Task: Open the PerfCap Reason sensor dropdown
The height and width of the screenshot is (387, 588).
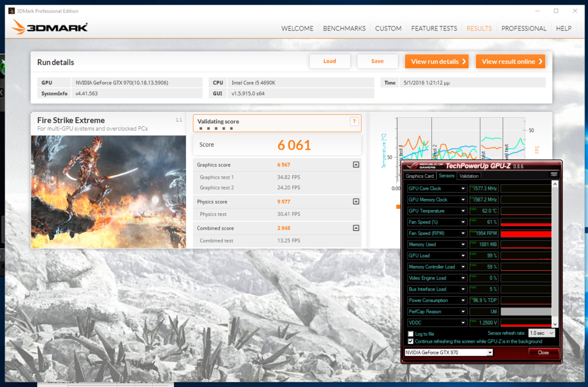Action: [x=463, y=312]
